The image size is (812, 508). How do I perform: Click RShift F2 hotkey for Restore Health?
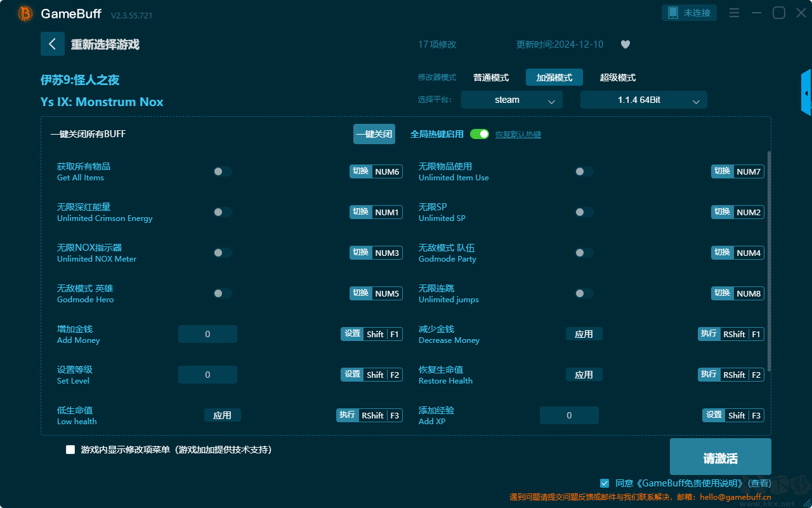(731, 375)
